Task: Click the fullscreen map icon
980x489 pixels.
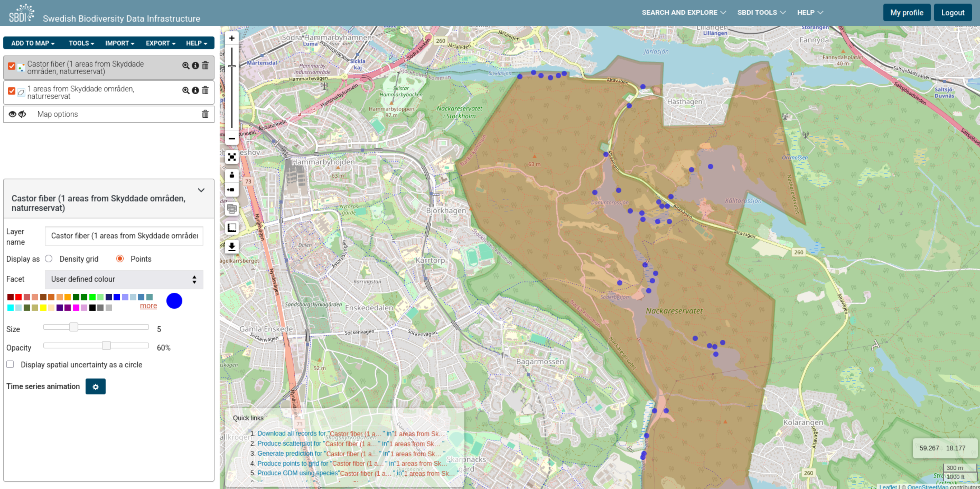Action: coord(232,157)
